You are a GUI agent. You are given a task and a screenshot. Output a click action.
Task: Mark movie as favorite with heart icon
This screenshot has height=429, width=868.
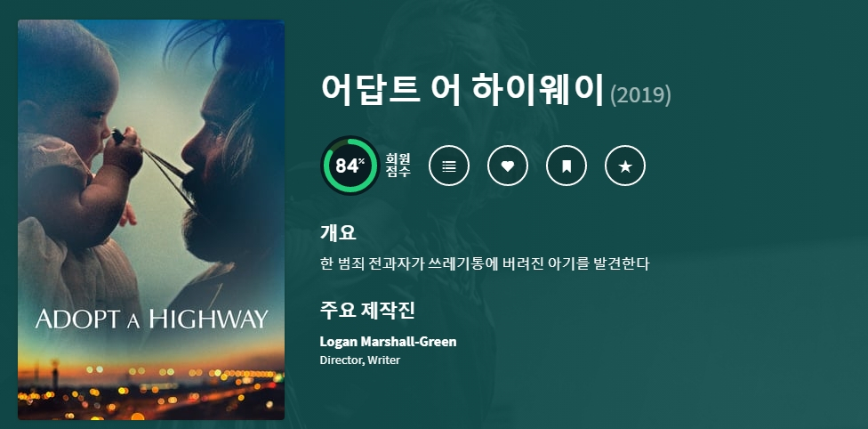pos(508,166)
